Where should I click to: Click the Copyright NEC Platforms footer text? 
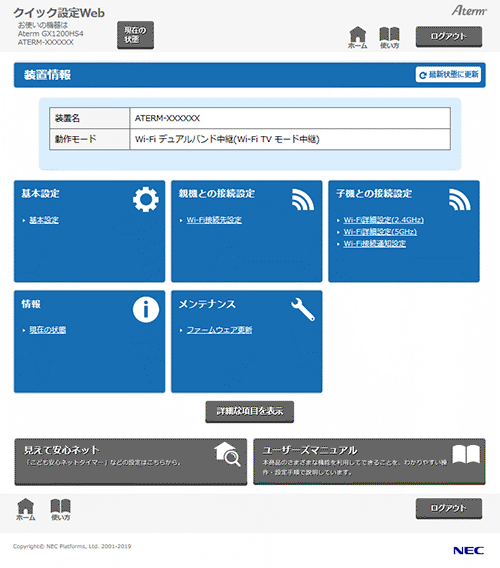[72, 546]
